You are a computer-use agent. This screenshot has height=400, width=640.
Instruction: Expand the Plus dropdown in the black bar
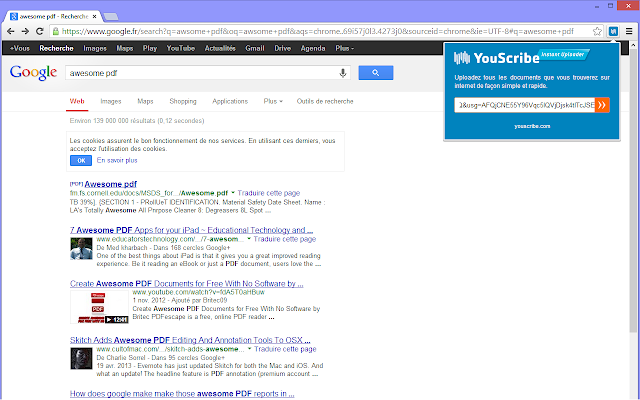pyautogui.click(x=344, y=48)
